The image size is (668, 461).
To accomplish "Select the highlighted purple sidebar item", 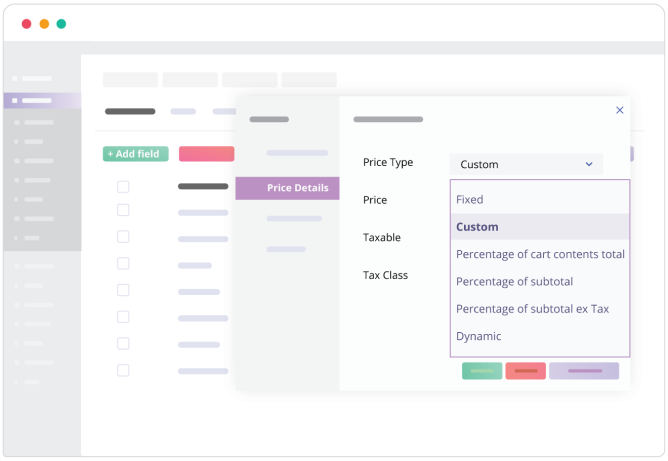I will click(43, 101).
